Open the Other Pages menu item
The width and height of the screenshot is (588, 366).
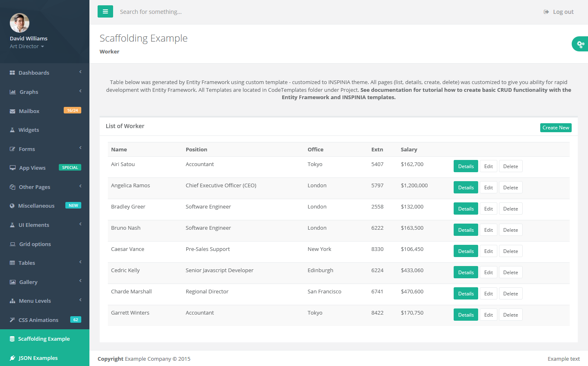tap(34, 187)
